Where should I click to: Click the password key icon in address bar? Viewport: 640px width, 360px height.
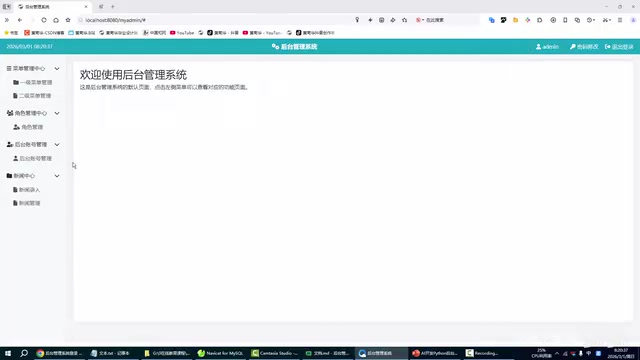point(357,20)
